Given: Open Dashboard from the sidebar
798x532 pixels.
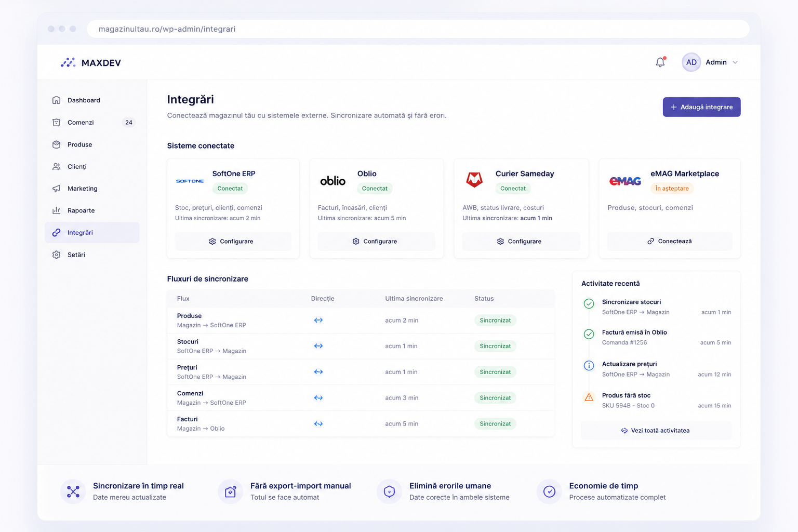Looking at the screenshot, I should 92,100.
